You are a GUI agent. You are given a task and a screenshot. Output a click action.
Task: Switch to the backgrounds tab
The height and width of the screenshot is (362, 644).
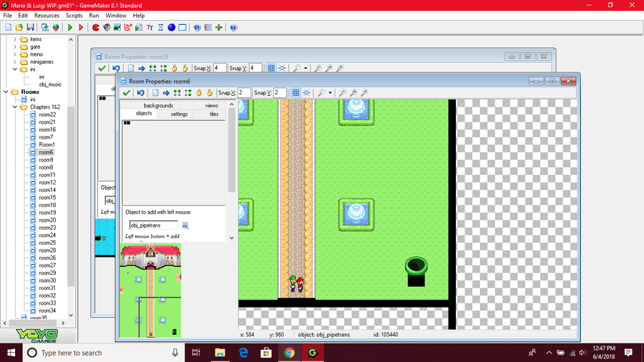(x=158, y=105)
